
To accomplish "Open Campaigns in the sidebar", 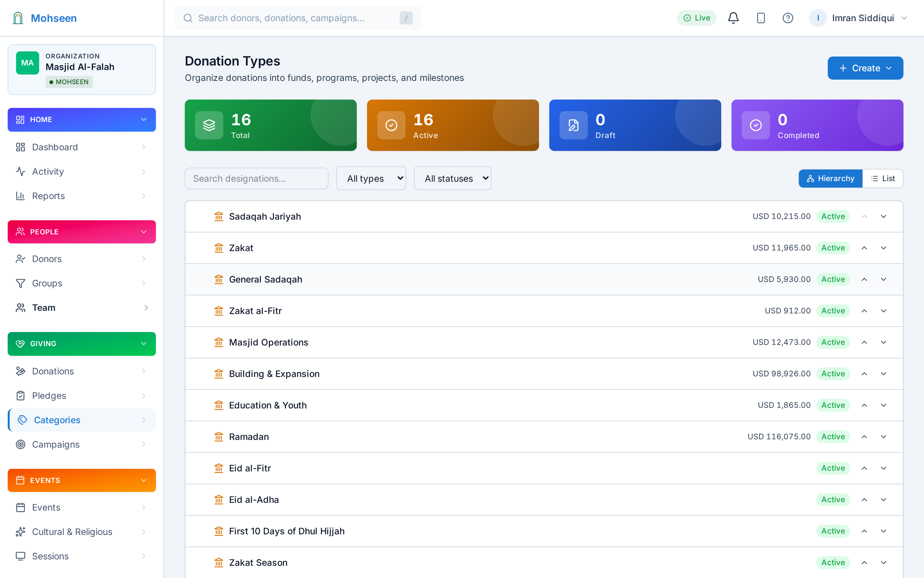I will pos(82,445).
